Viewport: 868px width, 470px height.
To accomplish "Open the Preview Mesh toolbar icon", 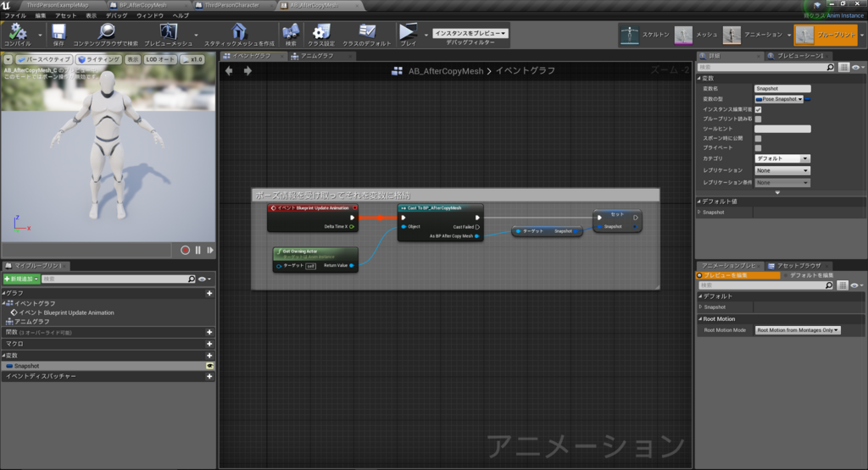I will pyautogui.click(x=169, y=32).
